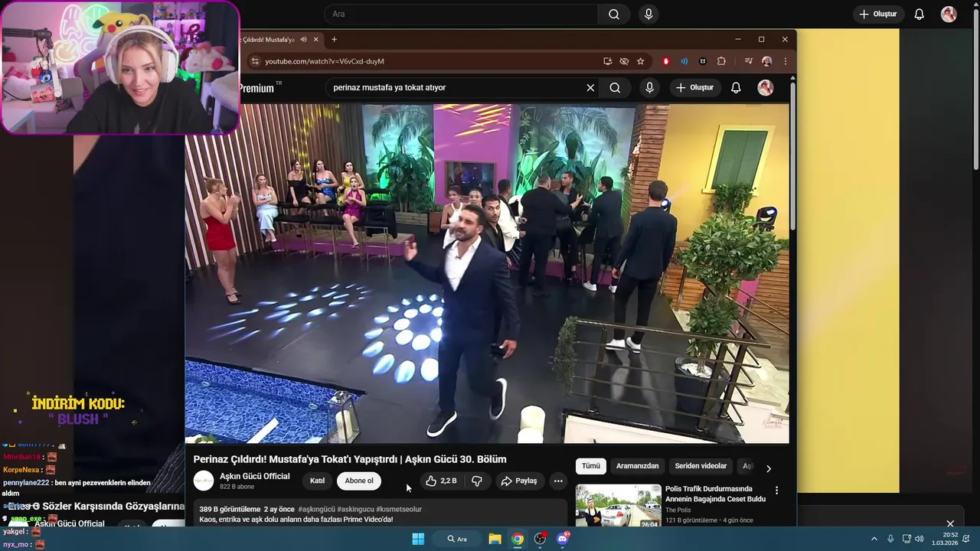The image size is (980, 551).
Task: Subscribe with the 'Abone ol' button
Action: click(x=359, y=481)
